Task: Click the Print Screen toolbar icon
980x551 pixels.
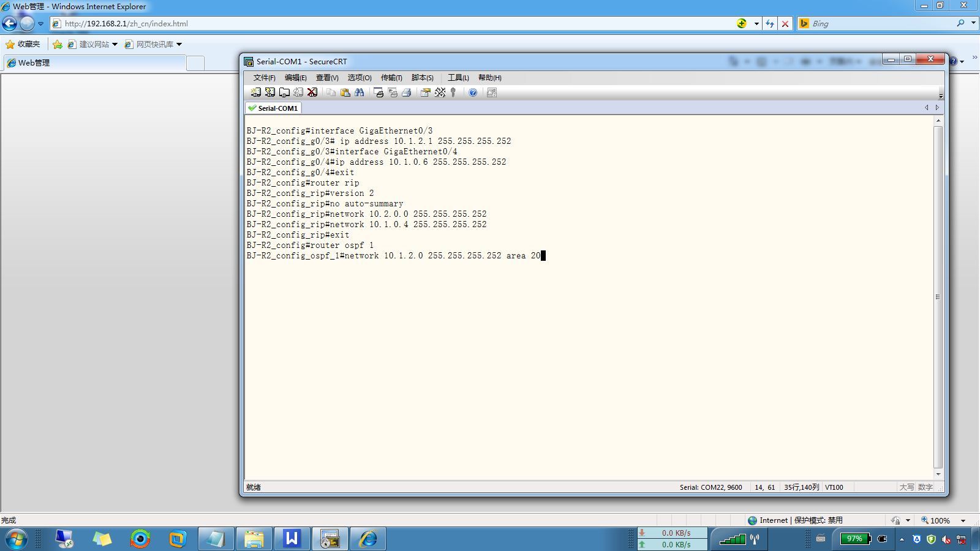Action: pyautogui.click(x=378, y=92)
